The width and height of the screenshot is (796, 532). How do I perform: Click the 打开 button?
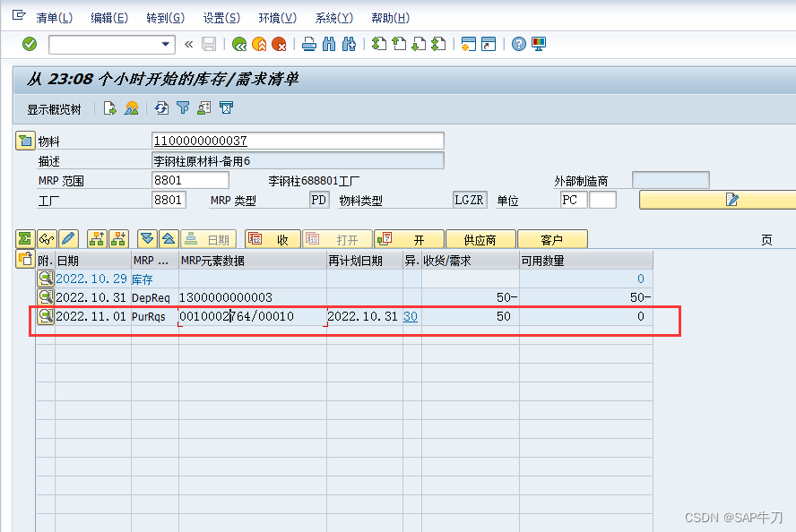tap(337, 239)
